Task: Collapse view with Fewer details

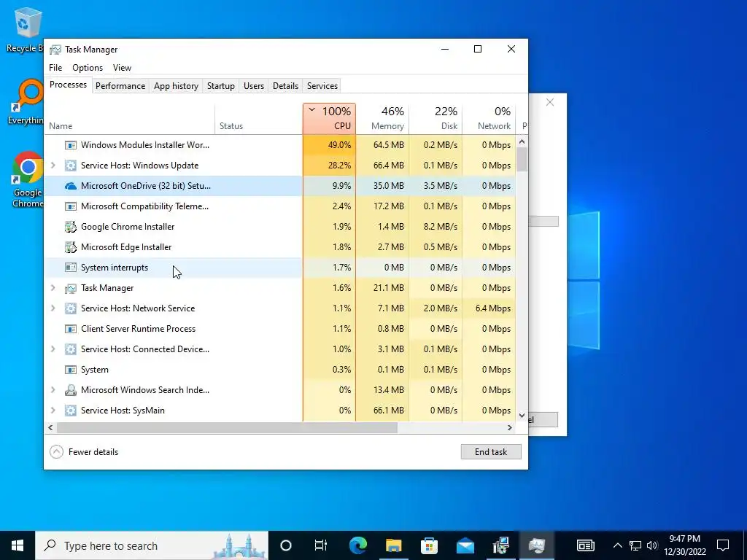Action: point(84,452)
